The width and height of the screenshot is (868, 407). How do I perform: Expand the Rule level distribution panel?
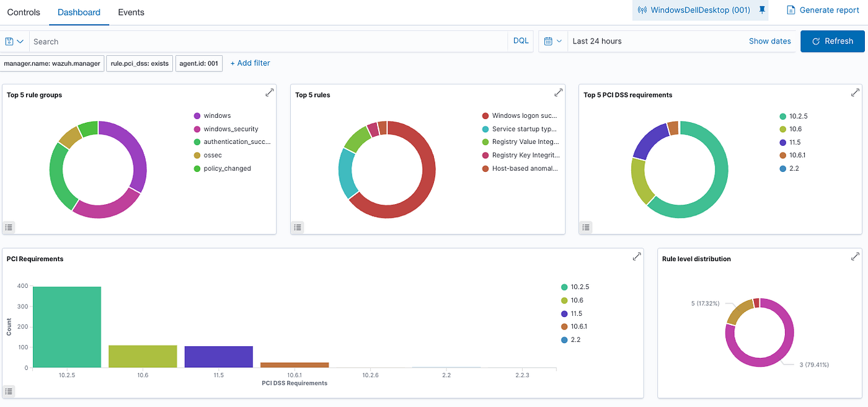point(855,256)
